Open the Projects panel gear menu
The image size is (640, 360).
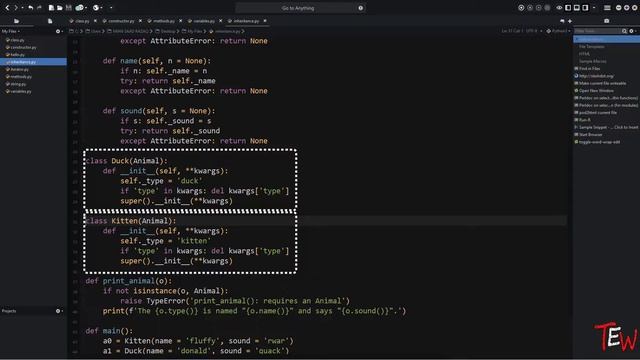click(x=58, y=311)
